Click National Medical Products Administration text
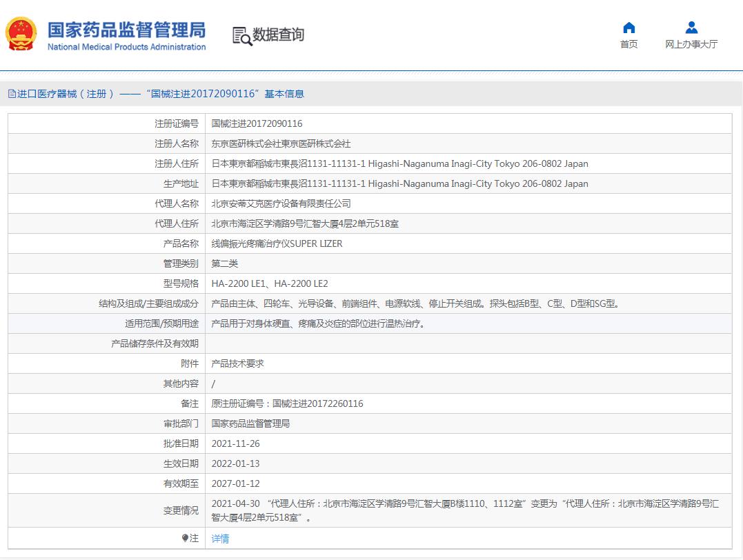This screenshot has height=560, width=743. click(126, 47)
